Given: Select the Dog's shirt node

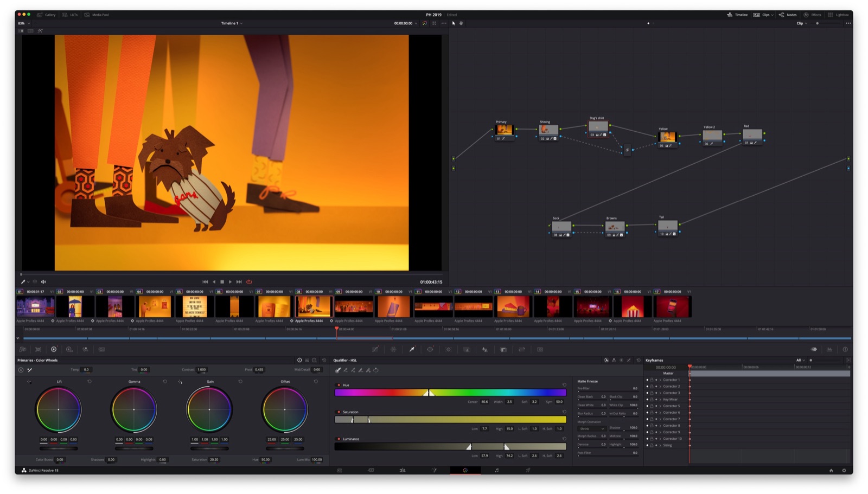Looking at the screenshot, I should click(x=598, y=127).
